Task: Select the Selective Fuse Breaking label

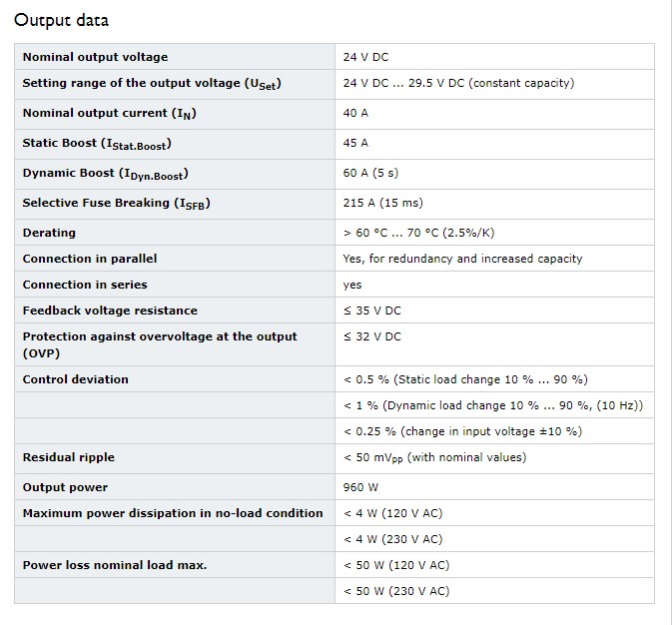Action: [x=116, y=204]
